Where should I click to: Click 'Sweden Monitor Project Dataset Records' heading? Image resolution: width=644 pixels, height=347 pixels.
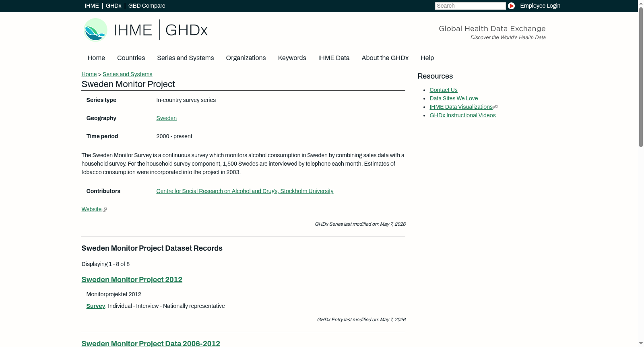pyautogui.click(x=152, y=249)
